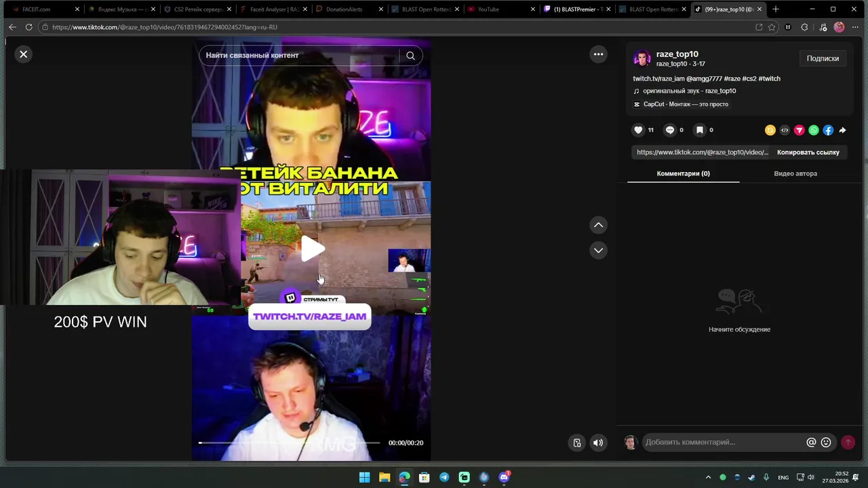Screen dimensions: 868x488
Task: Repost the video with the yellow repost icon
Action: point(770,130)
